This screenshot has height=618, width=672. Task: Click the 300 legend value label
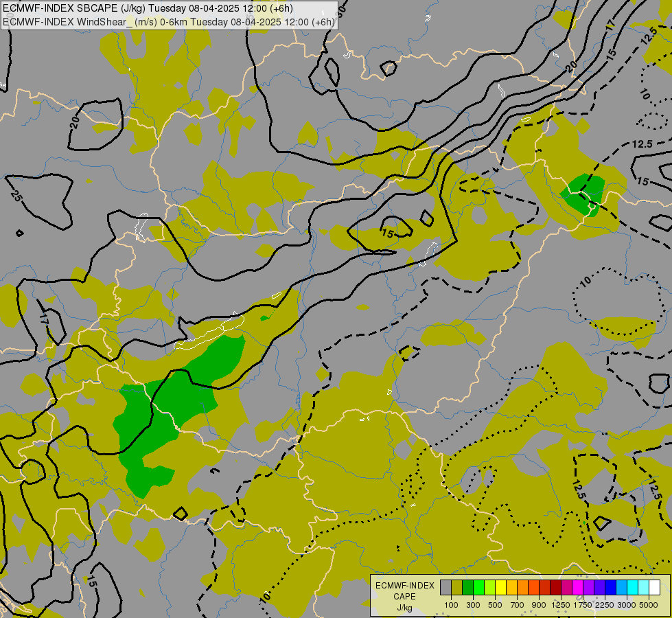[473, 605]
